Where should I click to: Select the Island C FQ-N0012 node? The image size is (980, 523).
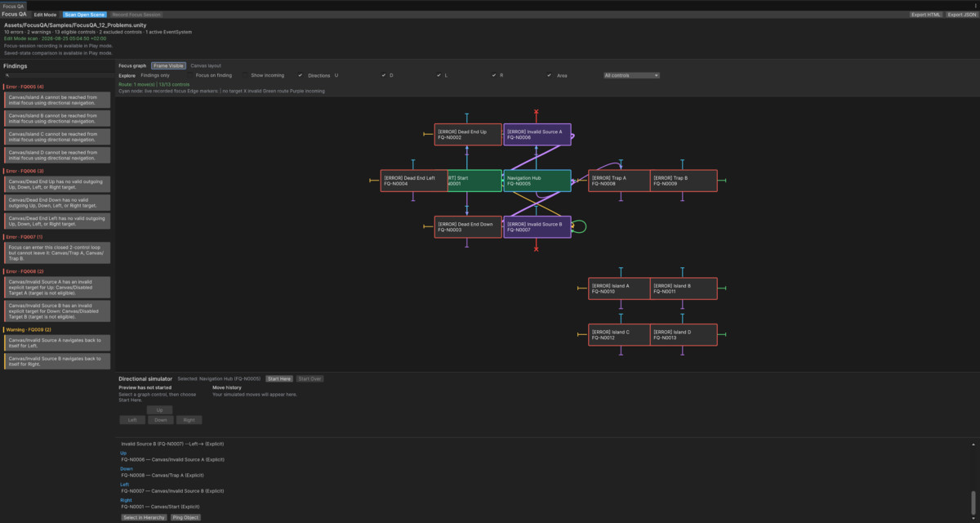pos(619,335)
